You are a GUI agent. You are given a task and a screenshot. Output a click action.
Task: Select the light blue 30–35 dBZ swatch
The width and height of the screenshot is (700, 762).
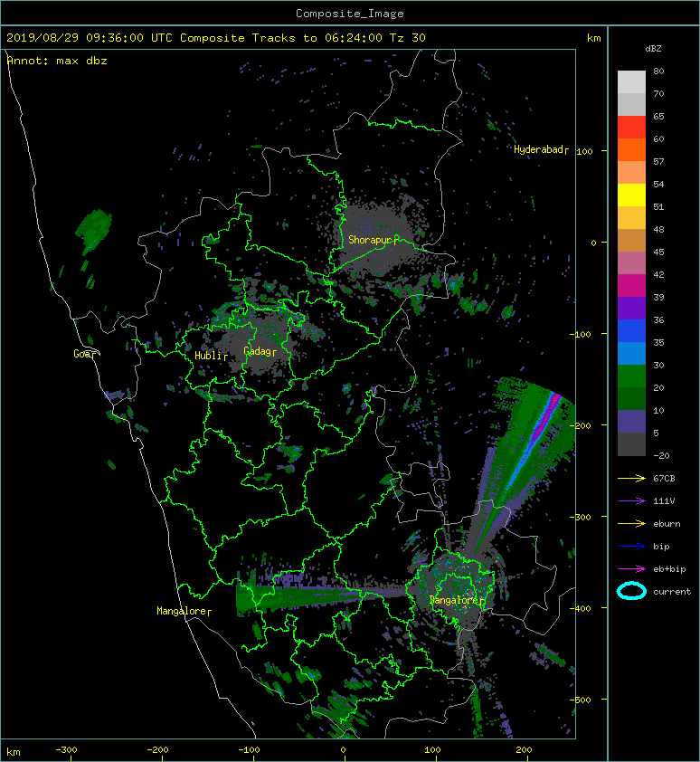click(x=631, y=353)
